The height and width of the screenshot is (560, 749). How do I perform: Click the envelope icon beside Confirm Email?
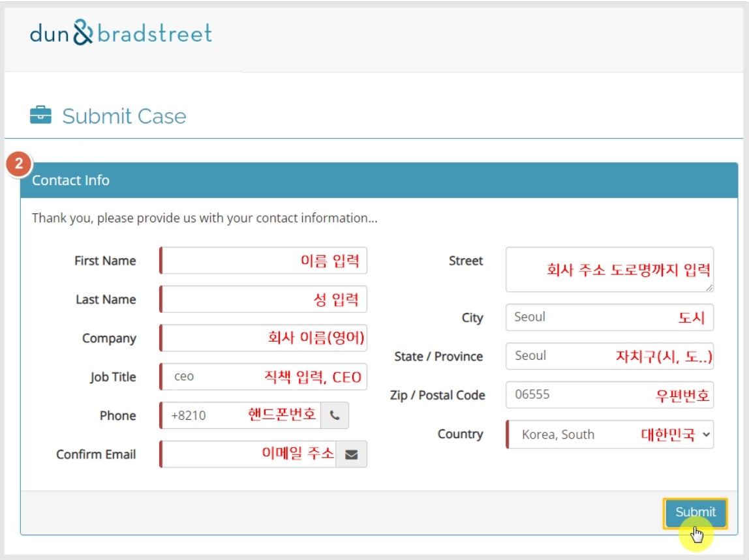[x=352, y=454]
